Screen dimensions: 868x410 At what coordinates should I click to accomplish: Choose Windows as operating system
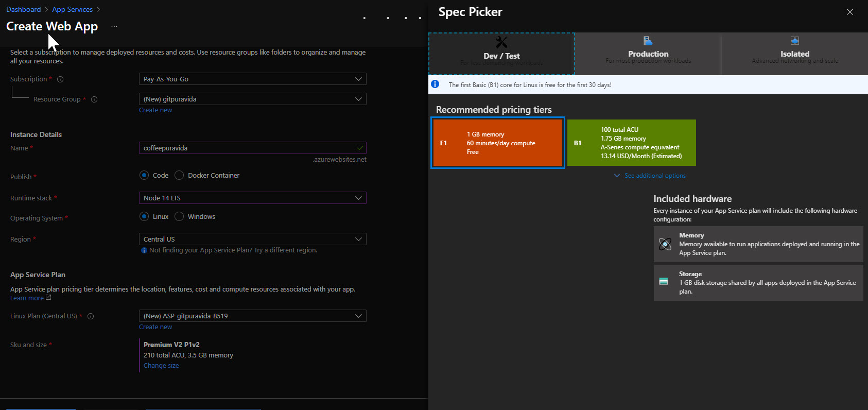click(179, 217)
